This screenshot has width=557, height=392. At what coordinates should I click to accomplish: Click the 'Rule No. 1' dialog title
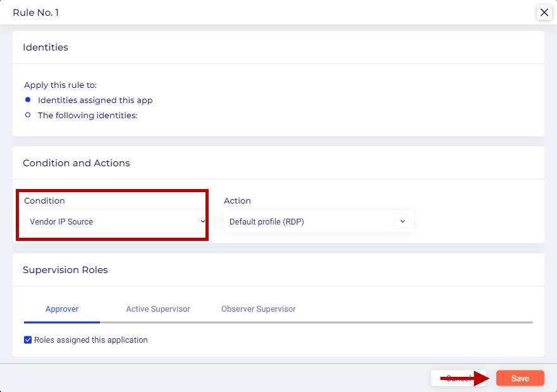pyautogui.click(x=36, y=13)
